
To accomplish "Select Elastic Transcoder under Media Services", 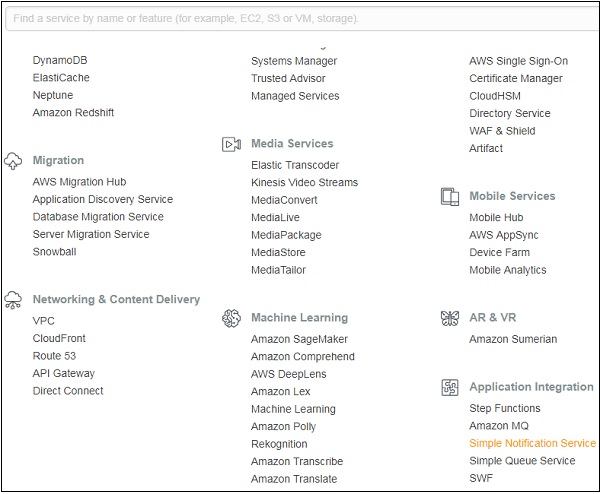I will click(x=295, y=165).
